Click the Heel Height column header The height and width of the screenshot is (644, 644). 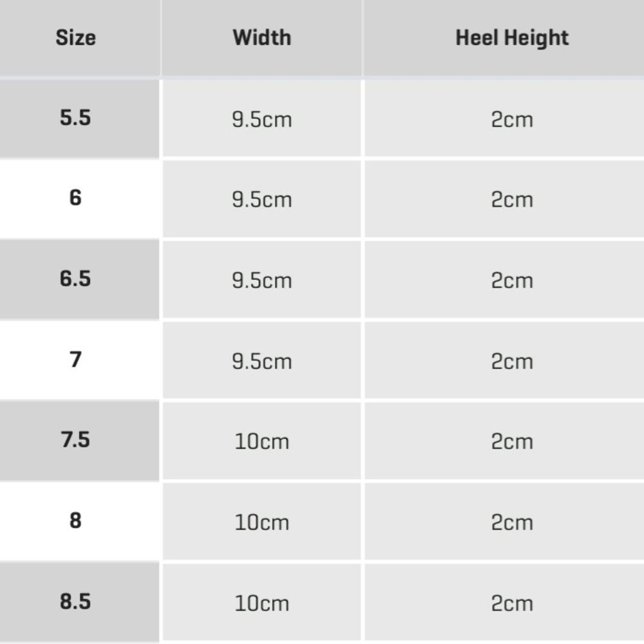point(512,38)
